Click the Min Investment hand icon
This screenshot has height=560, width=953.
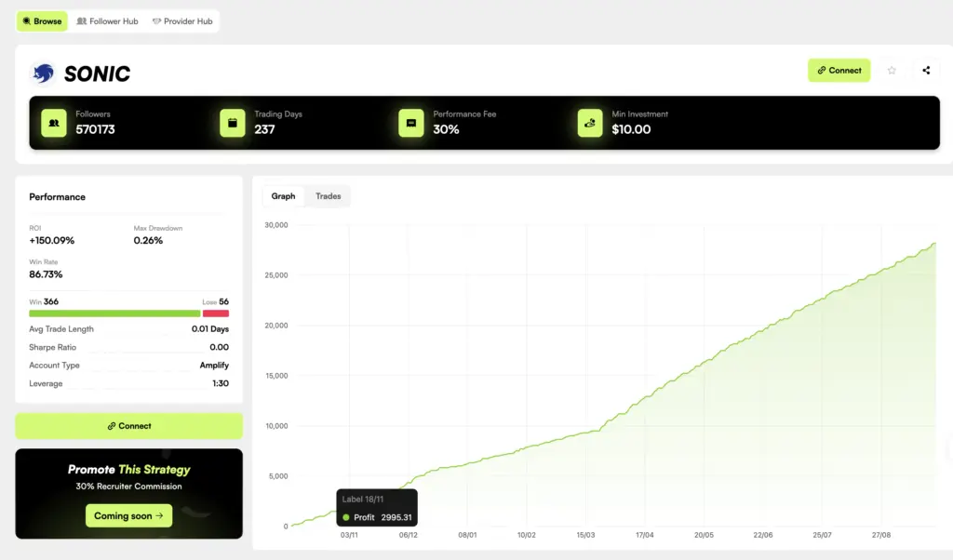(589, 123)
